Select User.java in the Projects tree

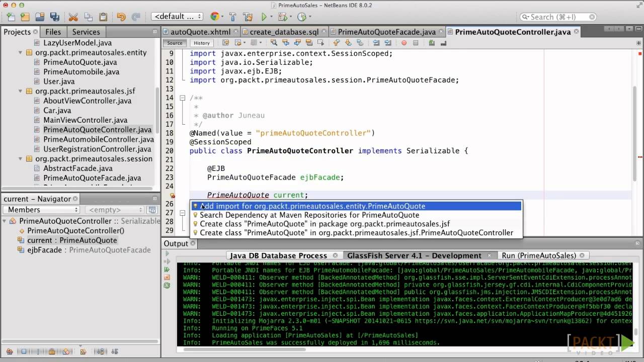pos(59,81)
